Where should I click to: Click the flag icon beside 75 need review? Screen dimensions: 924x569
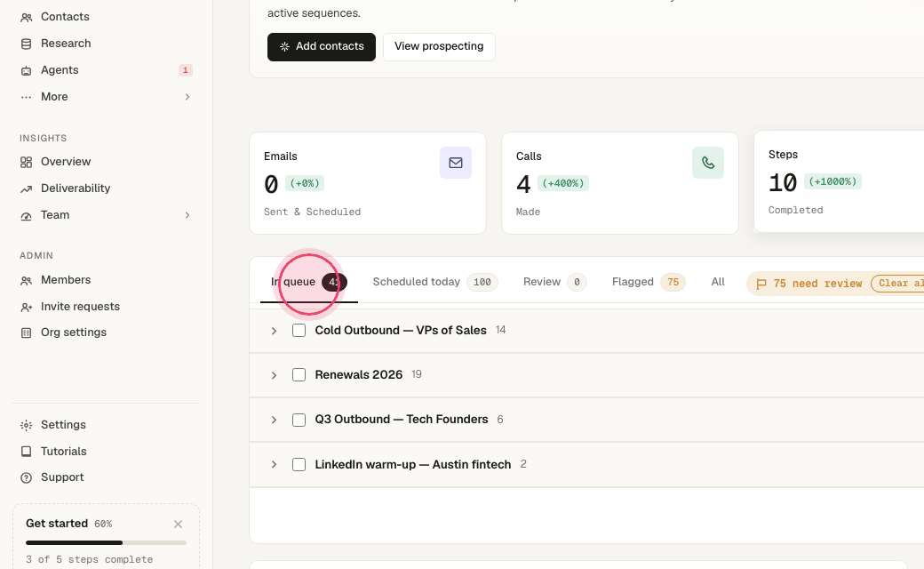tap(761, 284)
